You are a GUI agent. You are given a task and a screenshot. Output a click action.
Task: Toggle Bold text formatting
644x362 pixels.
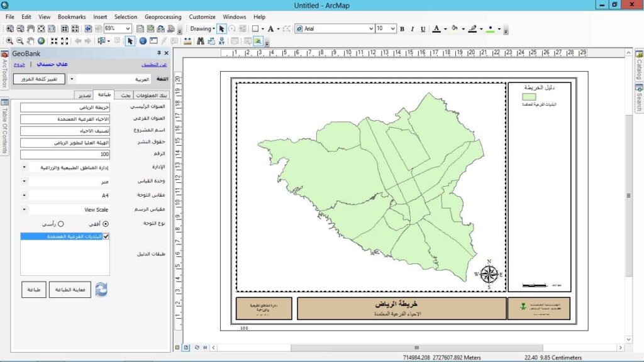coord(402,29)
